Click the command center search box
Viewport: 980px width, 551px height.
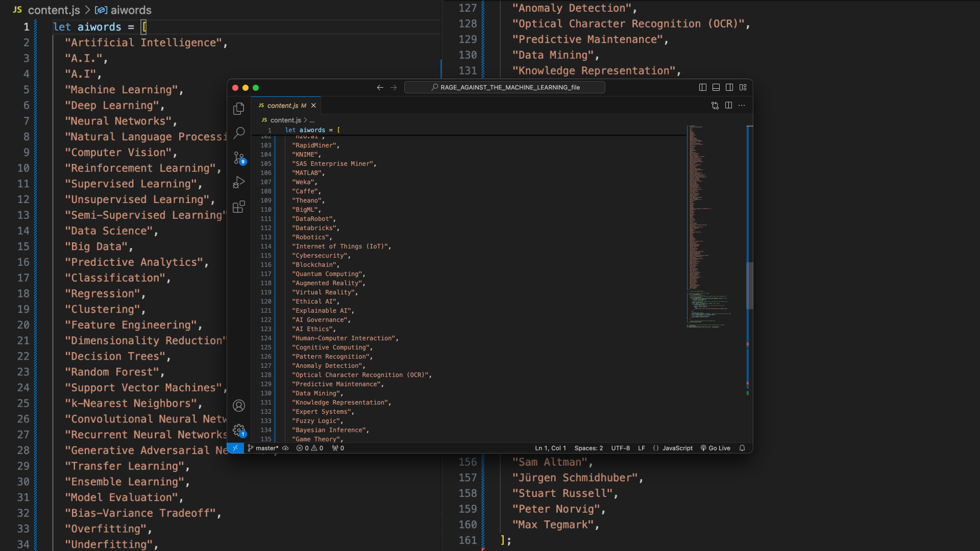(505, 88)
